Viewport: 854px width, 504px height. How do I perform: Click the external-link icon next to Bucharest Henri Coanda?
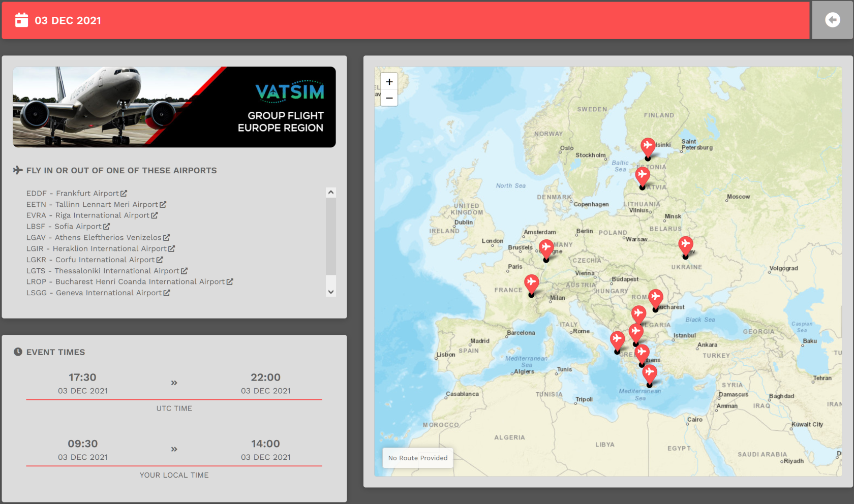(230, 281)
